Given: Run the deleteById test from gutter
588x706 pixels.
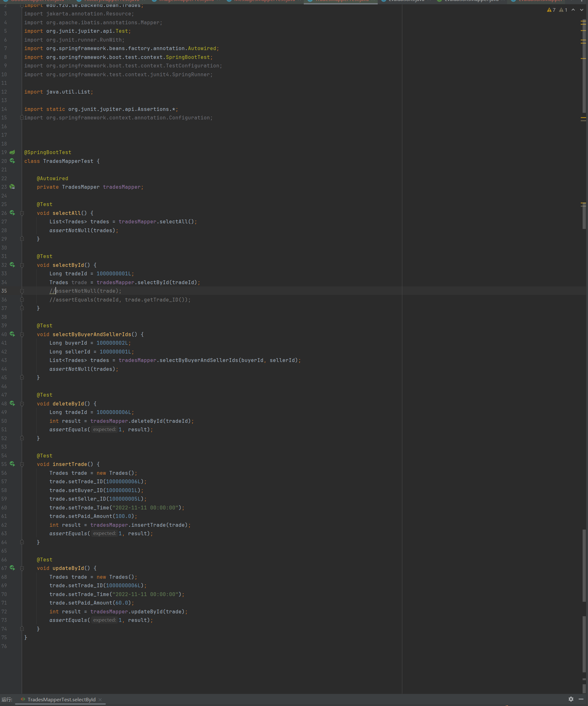Looking at the screenshot, I should 12,404.
